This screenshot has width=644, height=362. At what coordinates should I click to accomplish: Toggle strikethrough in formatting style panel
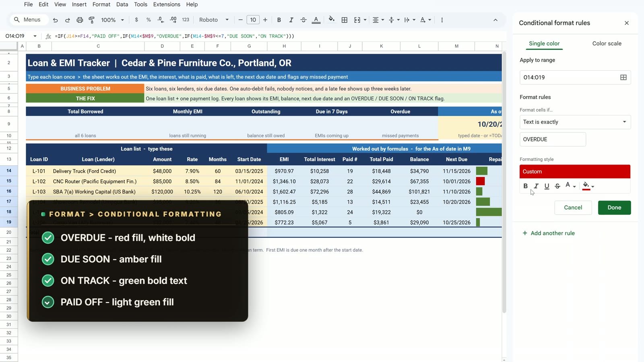557,186
